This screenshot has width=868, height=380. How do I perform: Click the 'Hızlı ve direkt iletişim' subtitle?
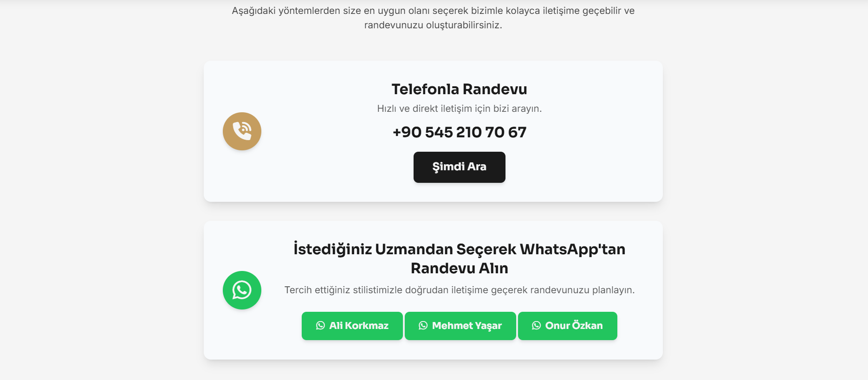pos(460,109)
